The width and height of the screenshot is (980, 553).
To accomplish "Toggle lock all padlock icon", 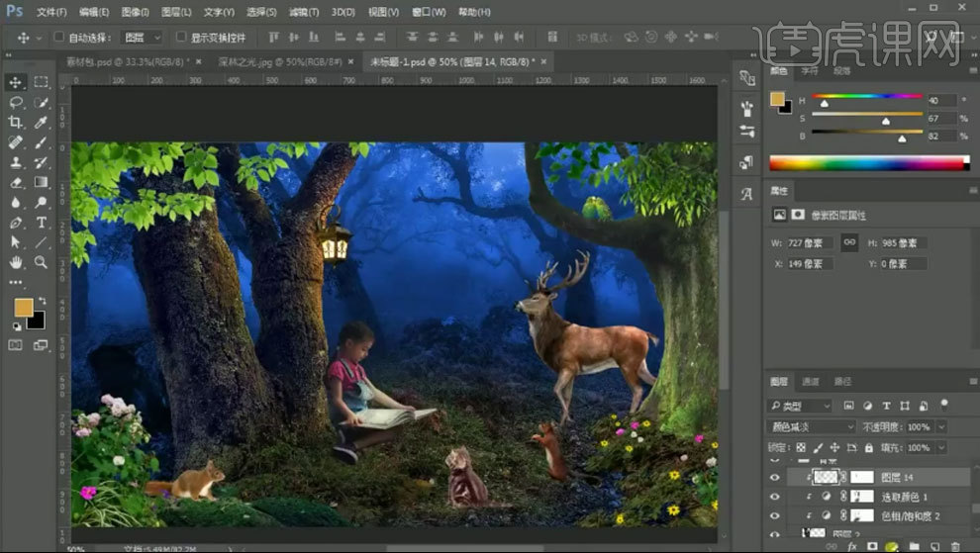I will (x=869, y=447).
